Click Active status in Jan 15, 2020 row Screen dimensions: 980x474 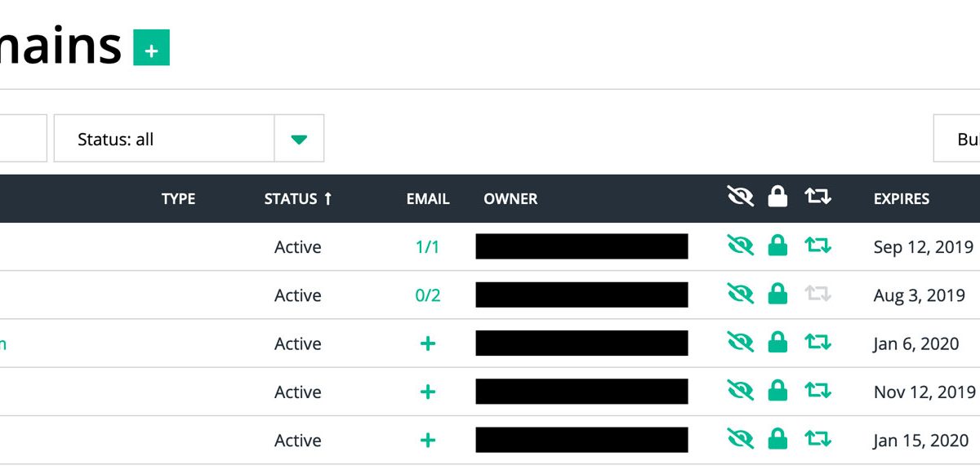tap(298, 441)
